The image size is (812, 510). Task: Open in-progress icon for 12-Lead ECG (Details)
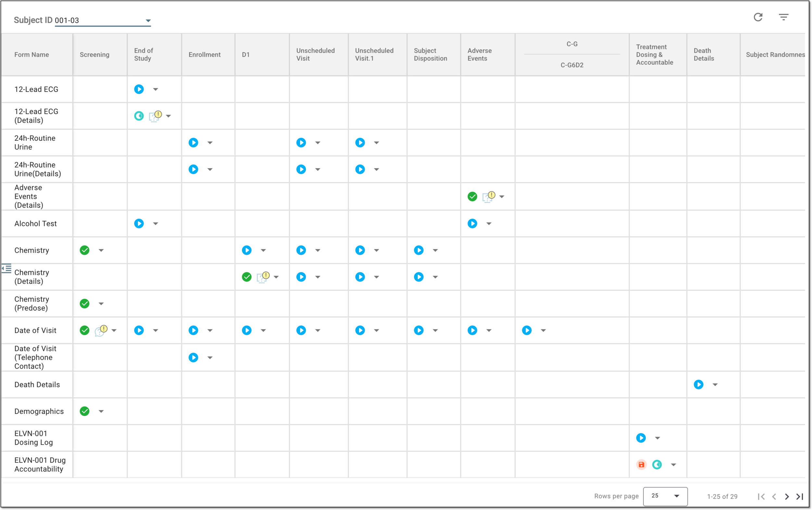(x=139, y=116)
